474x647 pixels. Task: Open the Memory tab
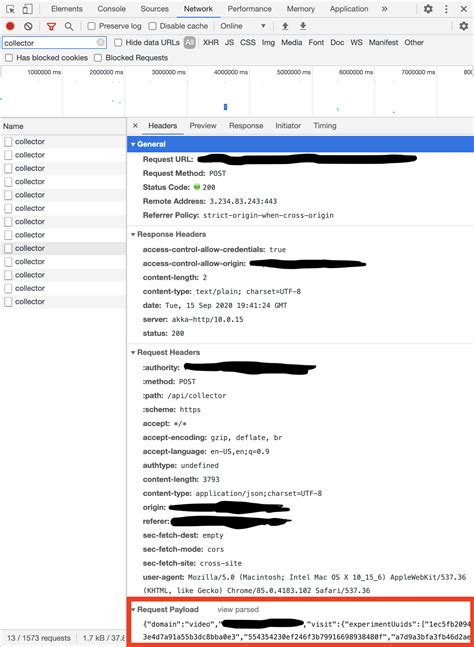coord(300,9)
